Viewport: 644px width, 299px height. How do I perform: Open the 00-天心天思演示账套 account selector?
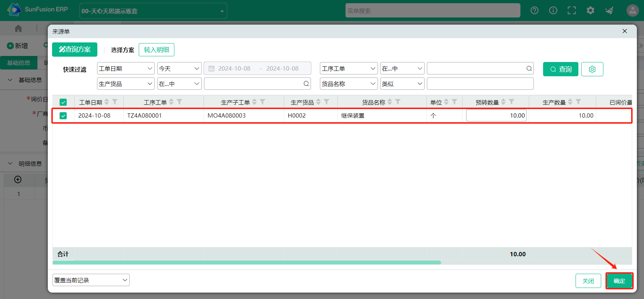[153, 11]
